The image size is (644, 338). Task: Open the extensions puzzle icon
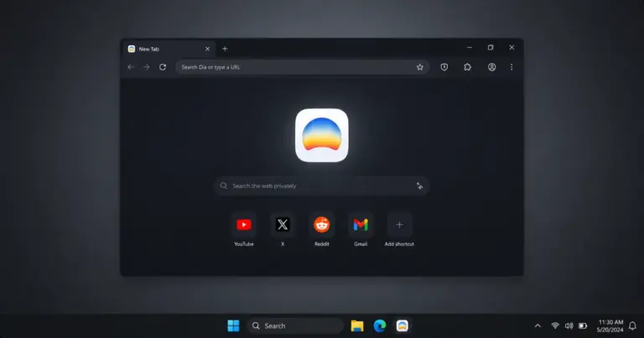(467, 67)
